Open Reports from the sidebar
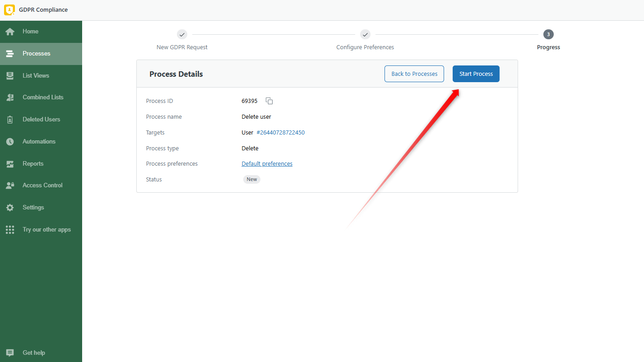 pyautogui.click(x=41, y=164)
